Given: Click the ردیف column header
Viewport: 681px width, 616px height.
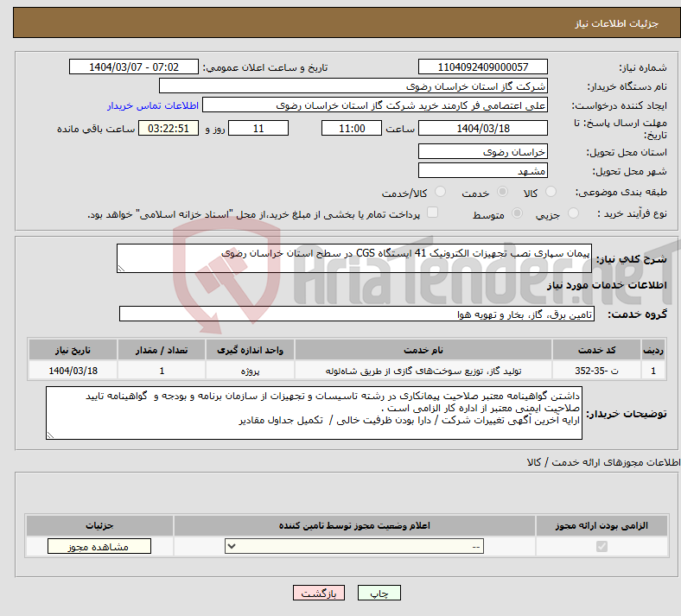Looking at the screenshot, I should (x=653, y=350).
